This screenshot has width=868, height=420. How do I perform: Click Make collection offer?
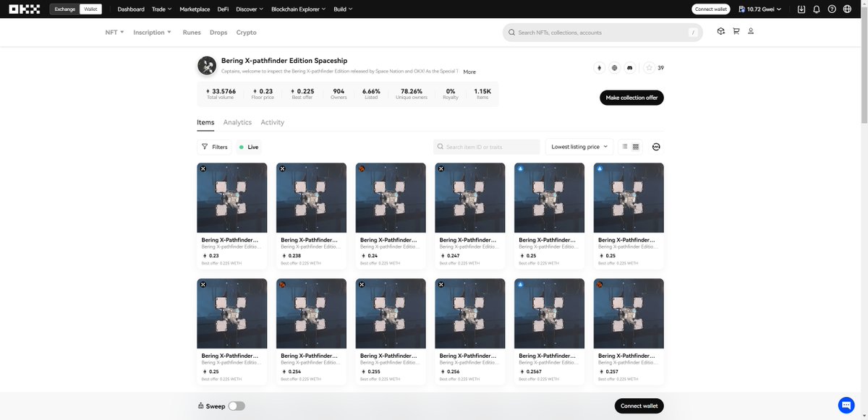pos(631,98)
